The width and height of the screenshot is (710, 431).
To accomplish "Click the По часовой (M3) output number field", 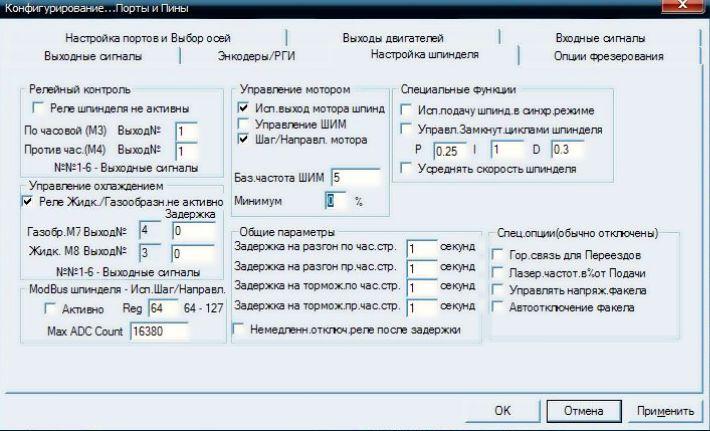I will click(x=186, y=130).
